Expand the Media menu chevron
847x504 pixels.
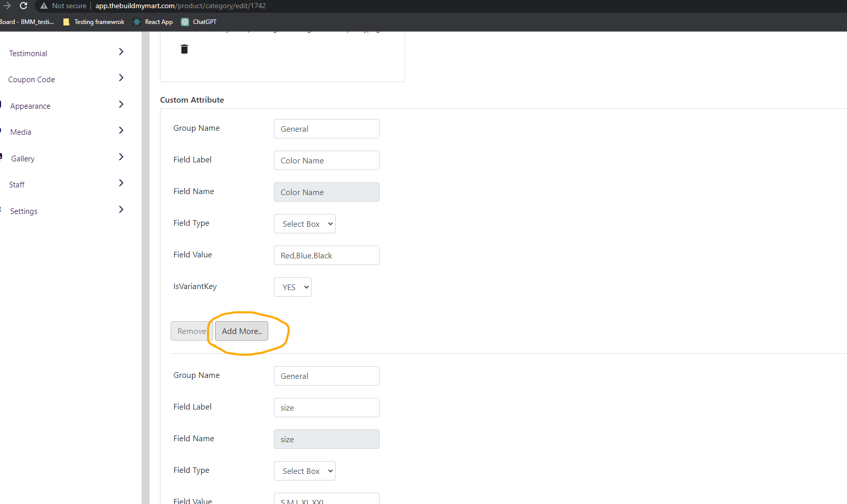coord(121,130)
